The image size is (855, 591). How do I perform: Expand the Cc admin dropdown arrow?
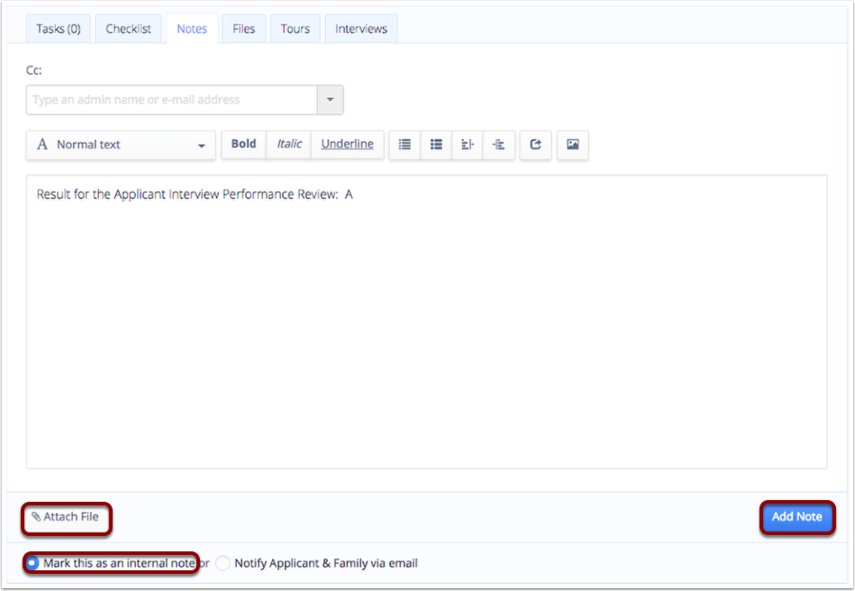(330, 100)
